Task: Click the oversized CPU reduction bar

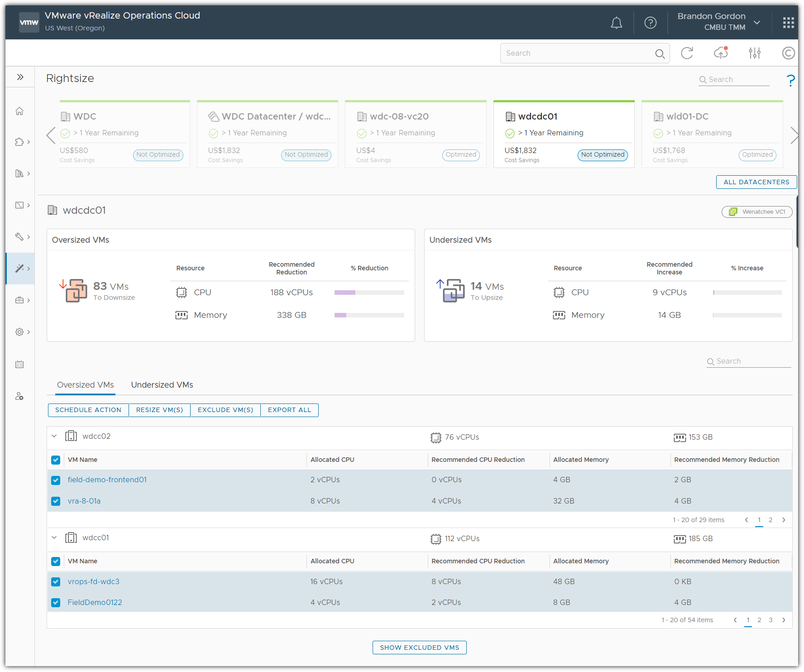Action: click(x=369, y=293)
